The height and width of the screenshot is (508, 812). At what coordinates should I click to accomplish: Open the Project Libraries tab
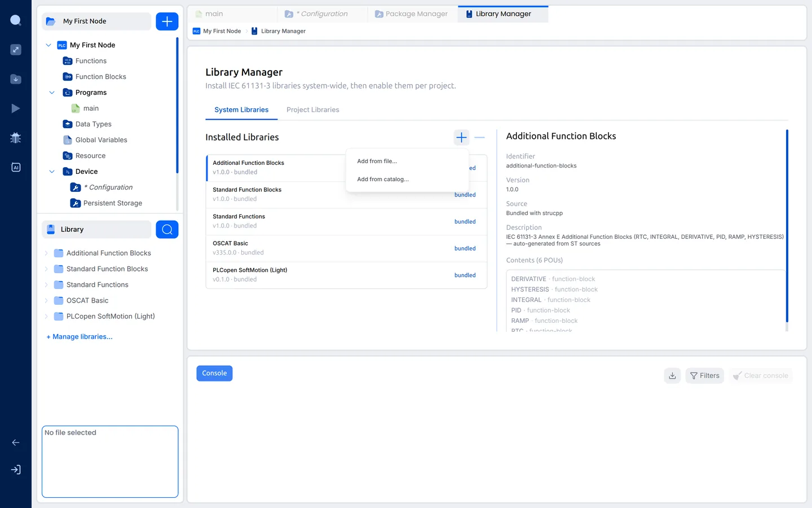point(313,110)
